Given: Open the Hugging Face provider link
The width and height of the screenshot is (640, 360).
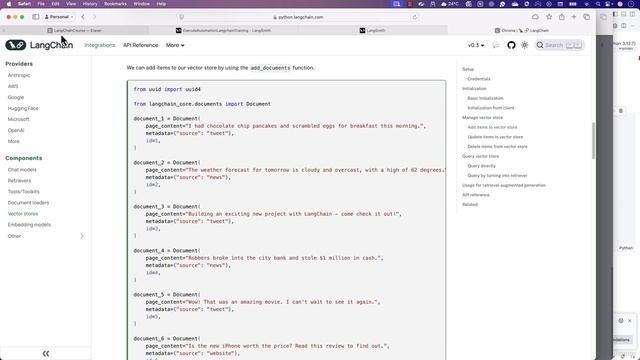Looking at the screenshot, I should click(x=23, y=108).
